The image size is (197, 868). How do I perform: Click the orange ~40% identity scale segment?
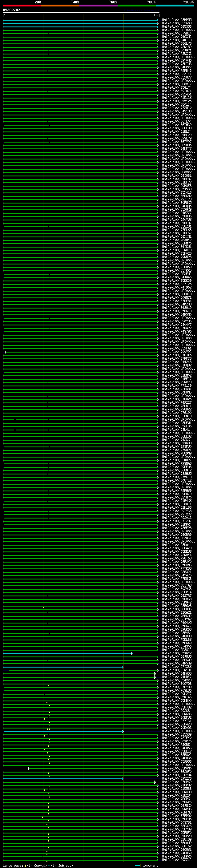click(60, 6)
